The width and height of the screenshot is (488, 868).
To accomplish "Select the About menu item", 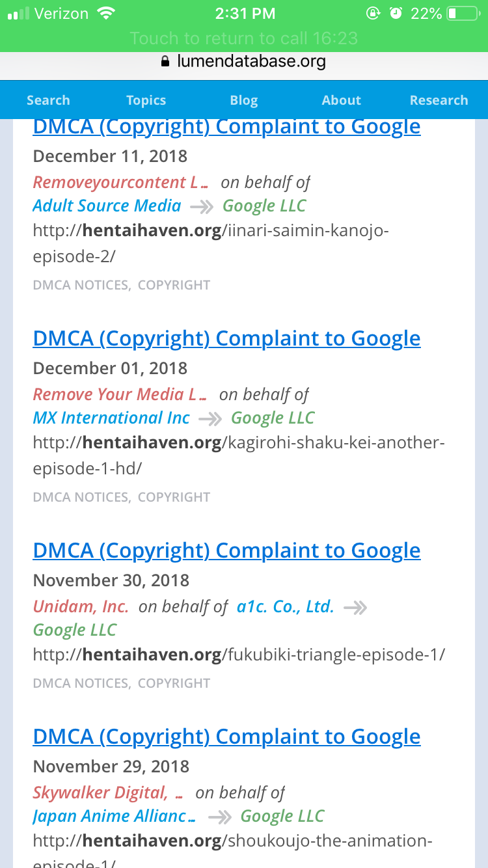I will pyautogui.click(x=341, y=100).
